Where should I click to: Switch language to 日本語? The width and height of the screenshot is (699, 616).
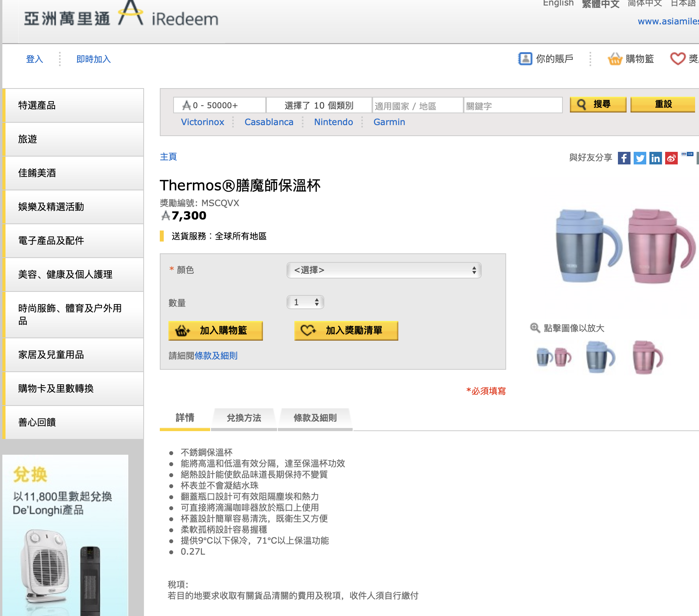coord(683,3)
